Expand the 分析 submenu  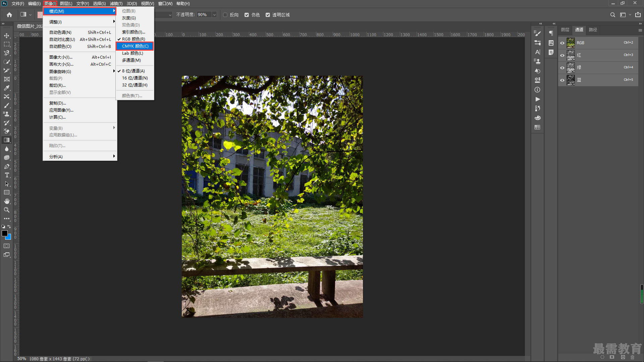(x=80, y=157)
